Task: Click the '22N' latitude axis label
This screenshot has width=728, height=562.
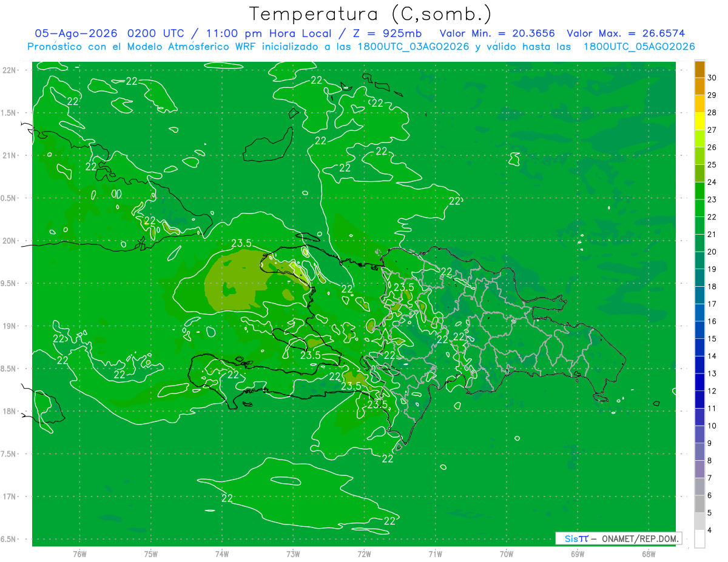Action: (x=9, y=70)
